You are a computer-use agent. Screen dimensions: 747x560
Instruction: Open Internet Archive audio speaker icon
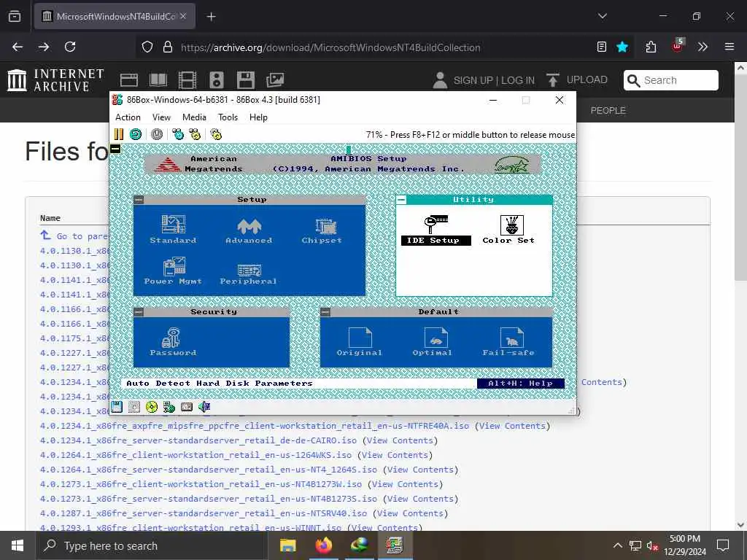216,80
